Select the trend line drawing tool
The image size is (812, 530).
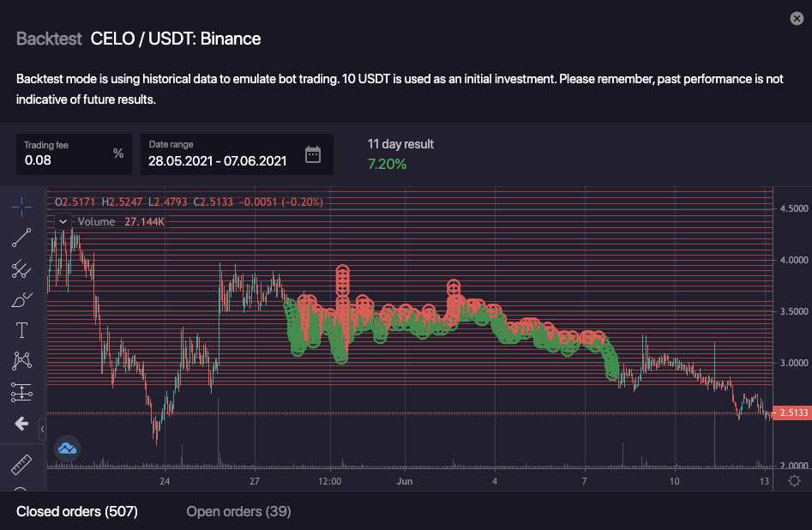(x=21, y=238)
